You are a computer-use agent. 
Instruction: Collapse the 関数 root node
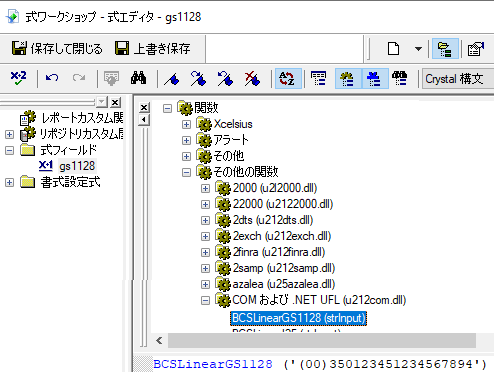point(167,108)
